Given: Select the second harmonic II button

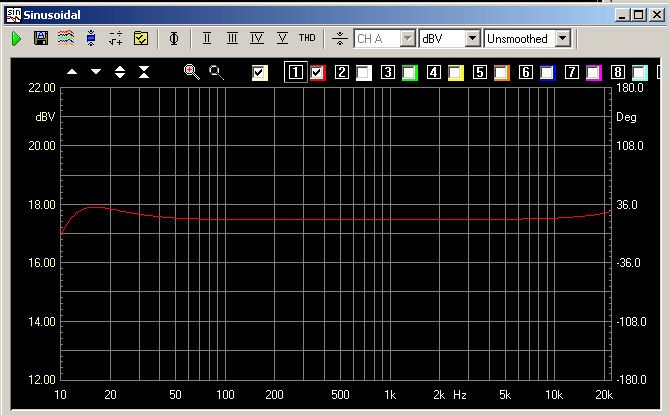Looking at the screenshot, I should [207, 38].
